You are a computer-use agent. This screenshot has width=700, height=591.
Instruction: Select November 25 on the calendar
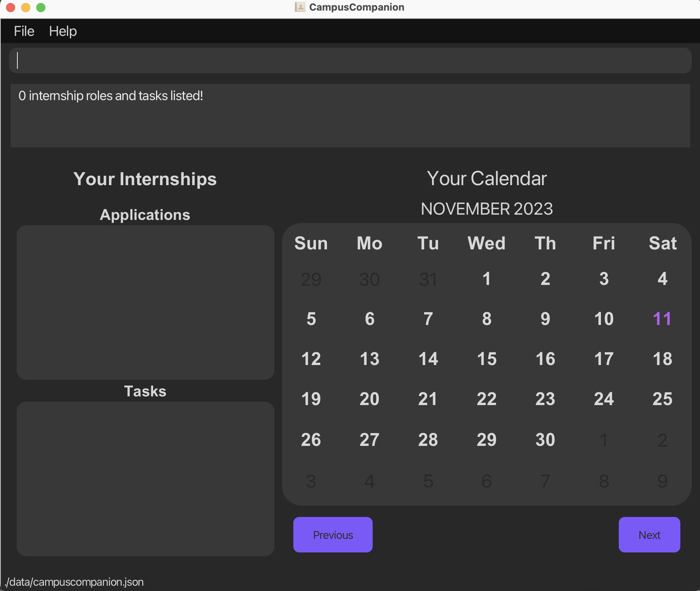tap(662, 399)
